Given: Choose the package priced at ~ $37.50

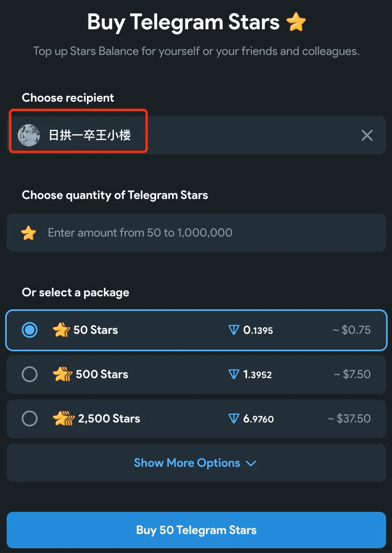Looking at the screenshot, I should pos(196,419).
